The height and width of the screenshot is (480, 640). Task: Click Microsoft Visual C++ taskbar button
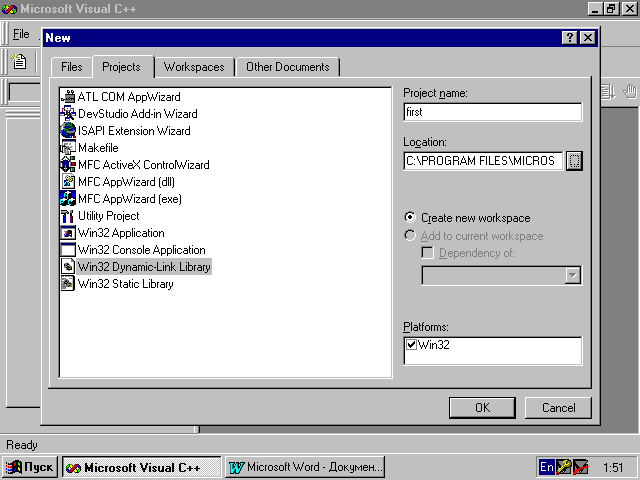pos(142,467)
